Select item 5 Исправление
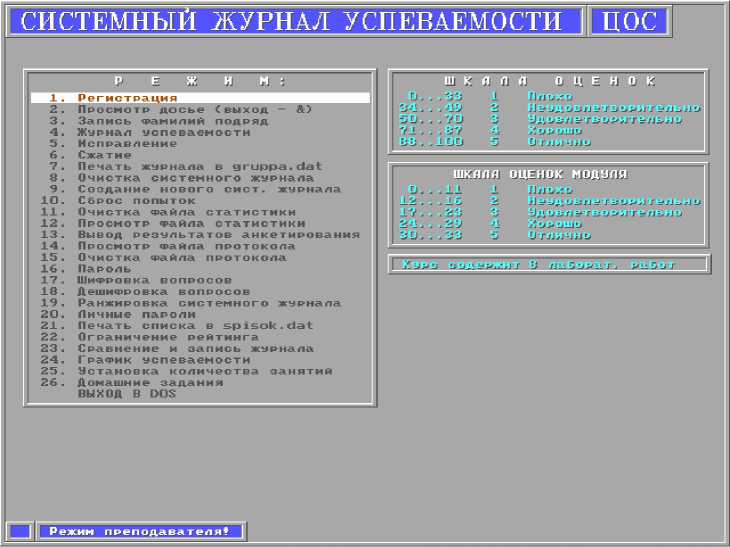The width and height of the screenshot is (730, 547). pyautogui.click(x=113, y=143)
